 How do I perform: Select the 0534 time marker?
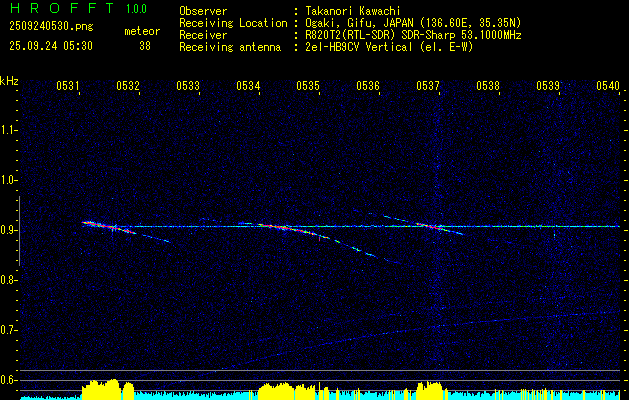coord(248,86)
